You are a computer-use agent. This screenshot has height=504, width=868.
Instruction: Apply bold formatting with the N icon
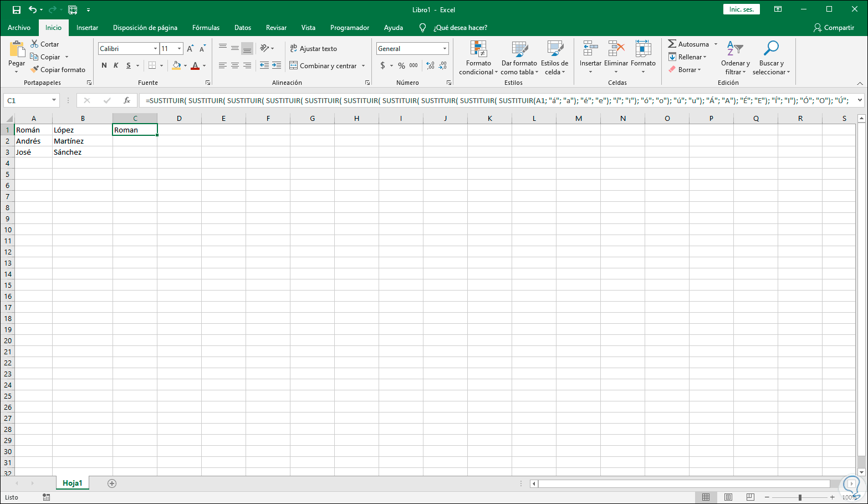pyautogui.click(x=104, y=65)
